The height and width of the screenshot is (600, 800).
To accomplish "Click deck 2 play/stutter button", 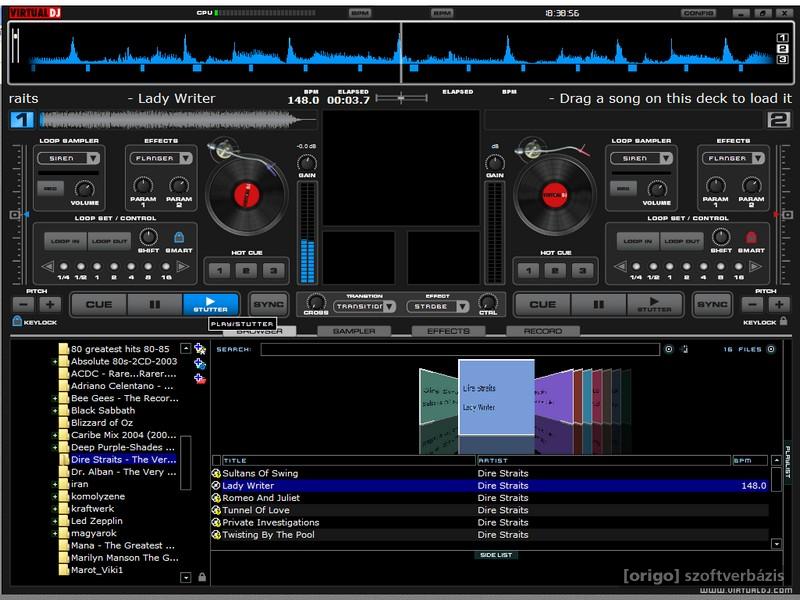I will point(654,304).
